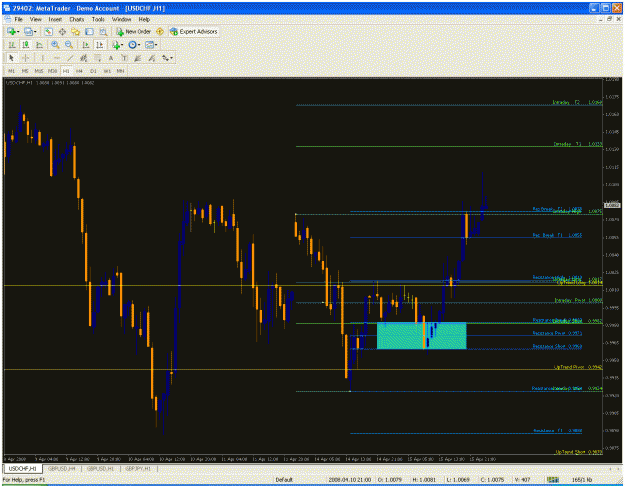Screen dimensions: 625x486
Task: Open the Market Watch window
Action: coord(49,31)
